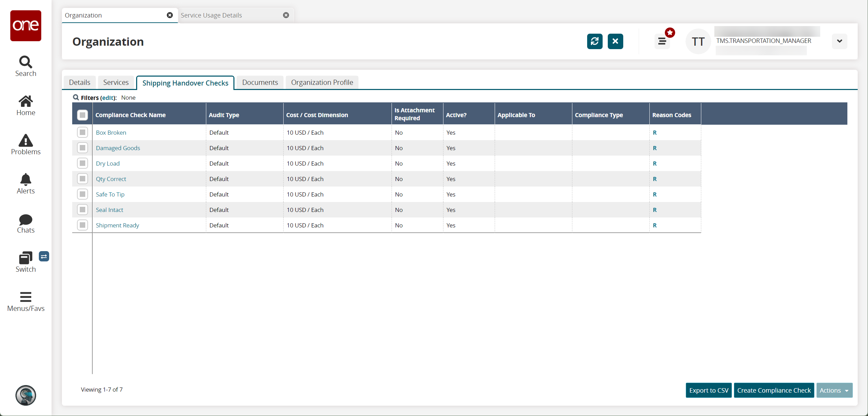Switch to the Services tab

[116, 82]
